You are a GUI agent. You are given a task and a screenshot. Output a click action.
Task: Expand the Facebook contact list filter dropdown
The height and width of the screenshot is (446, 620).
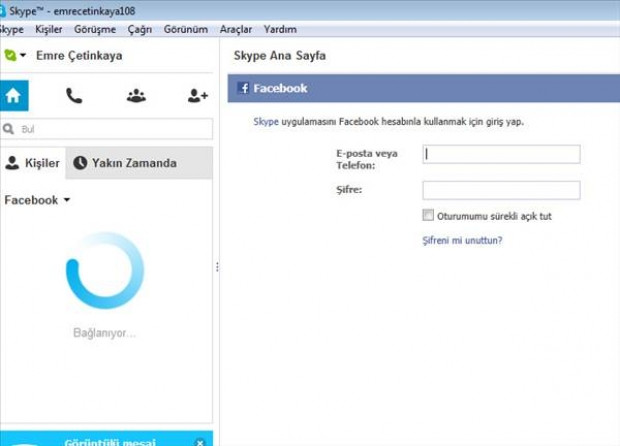[x=67, y=200]
